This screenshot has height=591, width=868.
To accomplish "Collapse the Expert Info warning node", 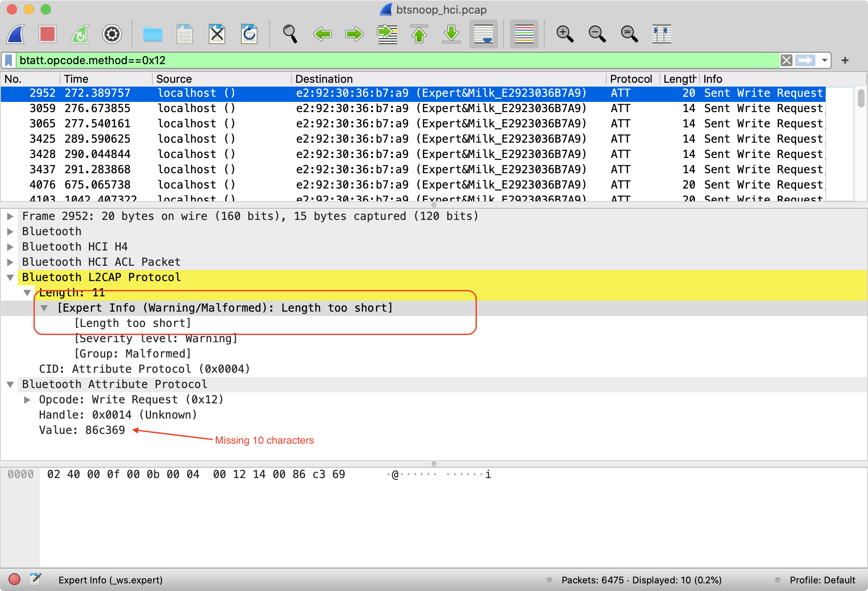I will [x=44, y=308].
